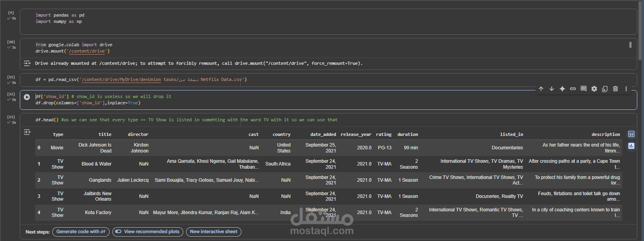Image resolution: width=644 pixels, height=241 pixels.
Task: Move the selected cell up
Action: [x=541, y=89]
